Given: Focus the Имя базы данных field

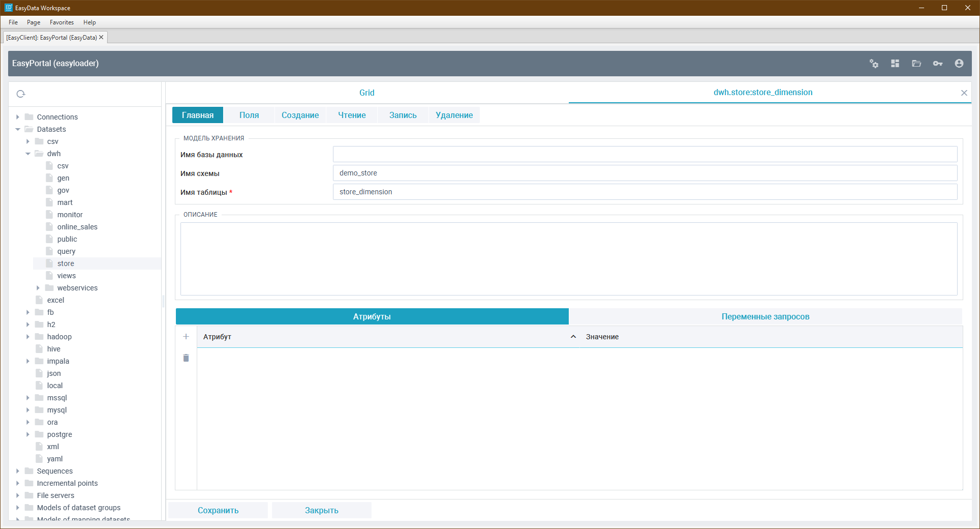Looking at the screenshot, I should pos(645,154).
